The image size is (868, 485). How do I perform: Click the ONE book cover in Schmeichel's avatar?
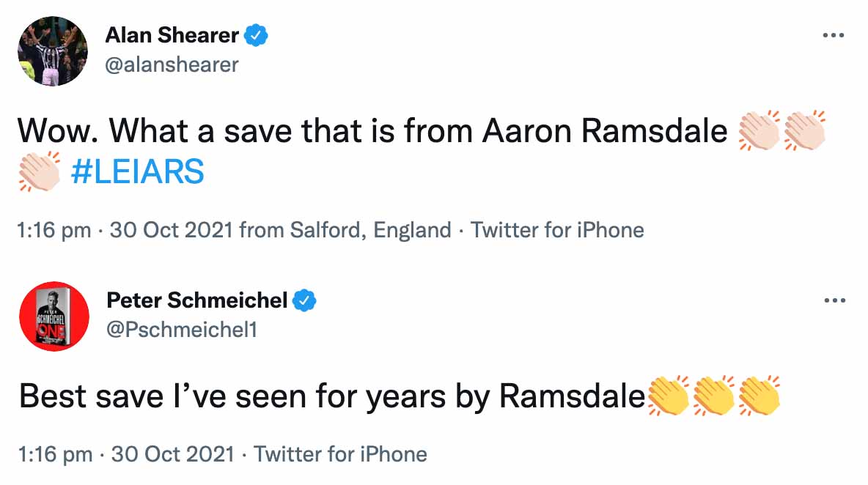54,316
